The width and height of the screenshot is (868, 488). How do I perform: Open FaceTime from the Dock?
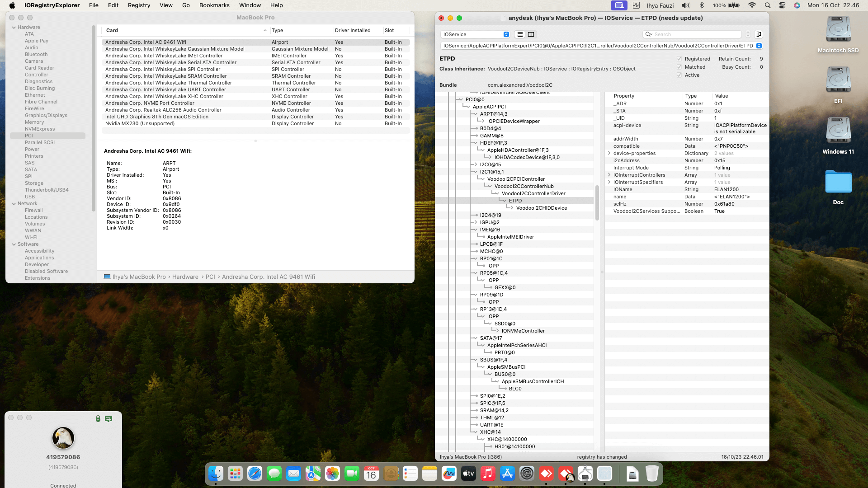[x=352, y=474]
